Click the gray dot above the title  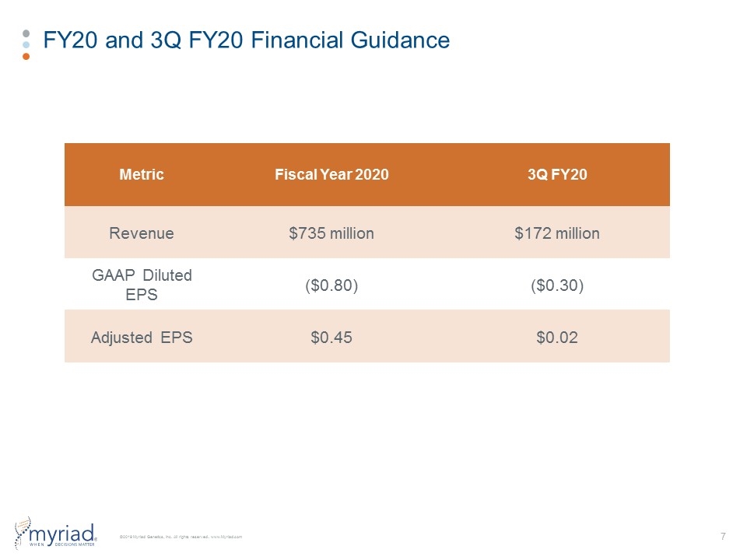click(26, 33)
